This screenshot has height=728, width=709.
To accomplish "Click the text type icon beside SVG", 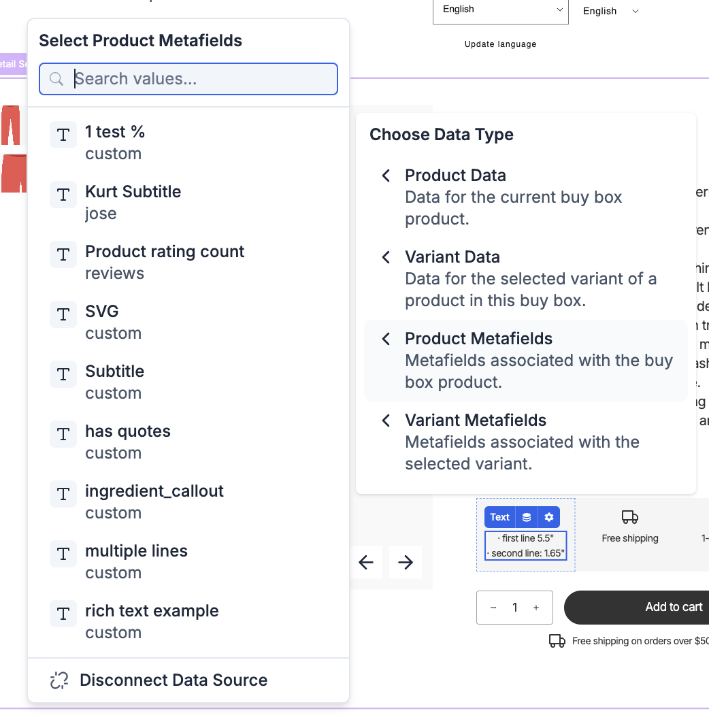I will pos(63,315).
